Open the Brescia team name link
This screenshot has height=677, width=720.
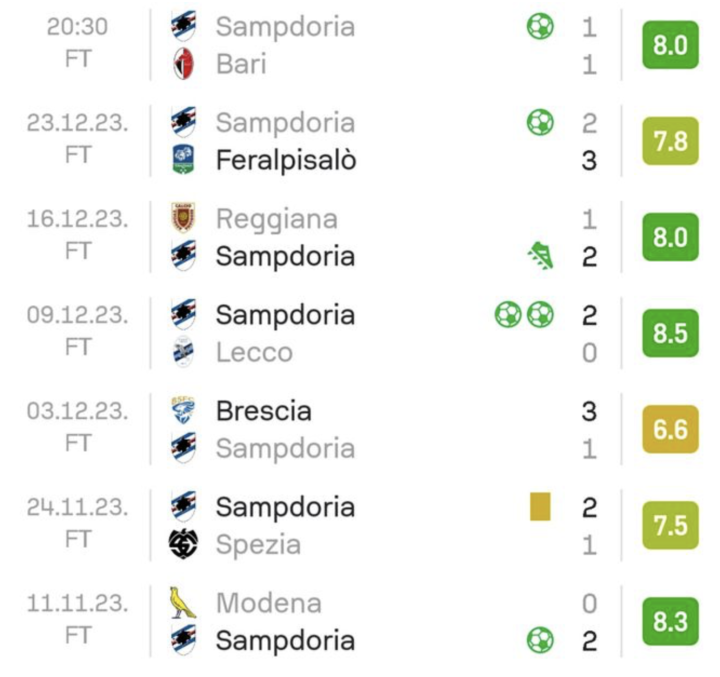tap(263, 411)
